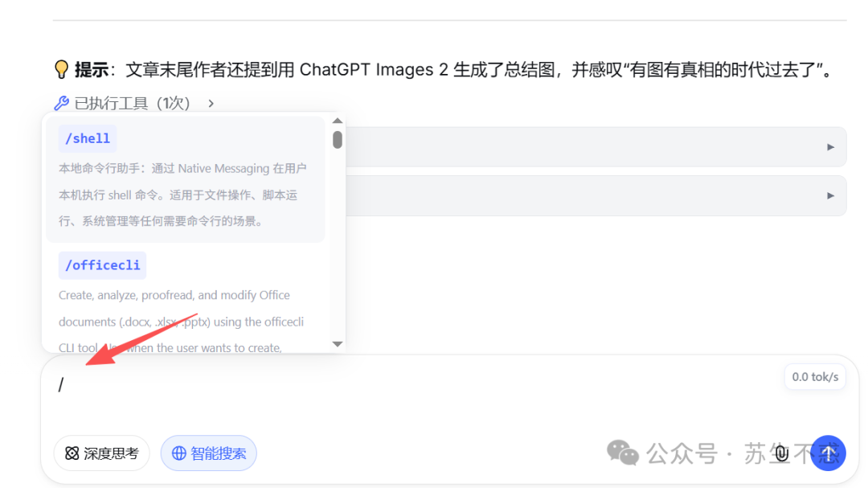Screen dimensions: 868x488
Task: Click the attachment paperclip icon
Action: click(782, 453)
